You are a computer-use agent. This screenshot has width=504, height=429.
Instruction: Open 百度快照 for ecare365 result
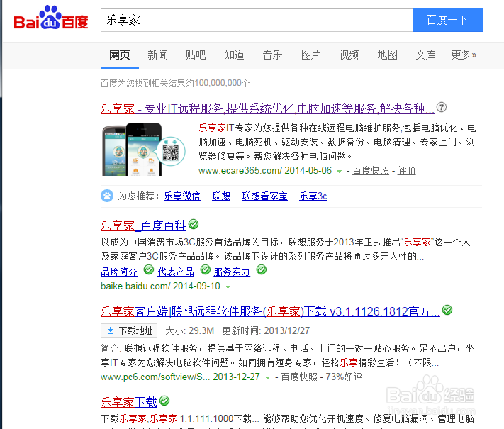371,170
